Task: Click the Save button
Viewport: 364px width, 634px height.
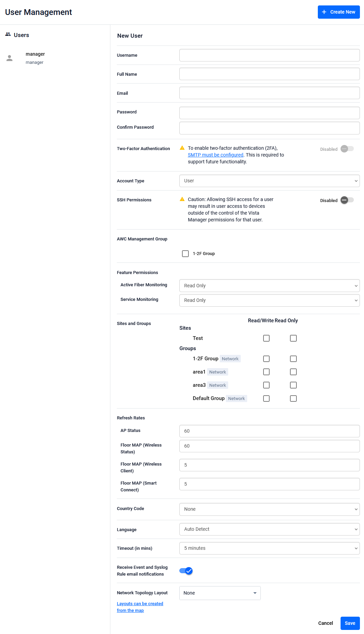Action: [350, 623]
